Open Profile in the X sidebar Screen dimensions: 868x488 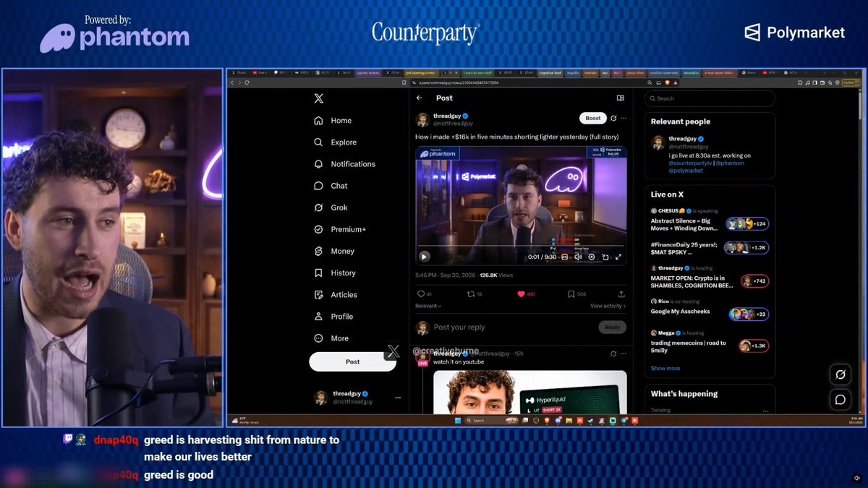(333, 316)
